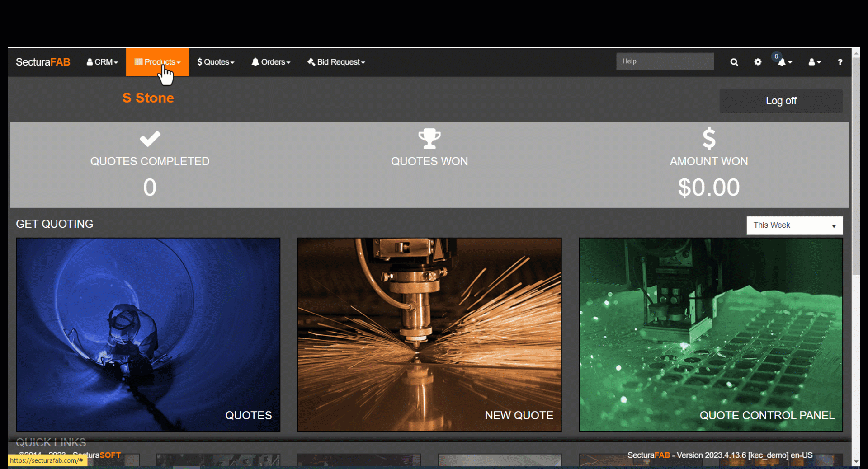Open the green Quote Control Panel tile
Screen dimensions: 868x469
click(x=710, y=334)
